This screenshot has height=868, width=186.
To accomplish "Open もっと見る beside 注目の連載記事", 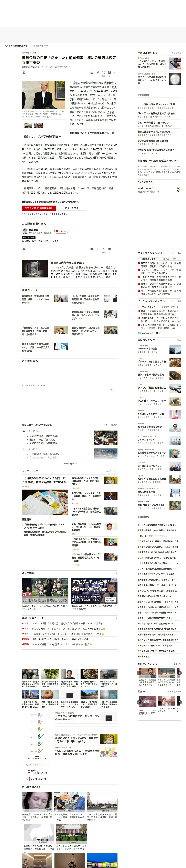I will click(x=176, y=53).
